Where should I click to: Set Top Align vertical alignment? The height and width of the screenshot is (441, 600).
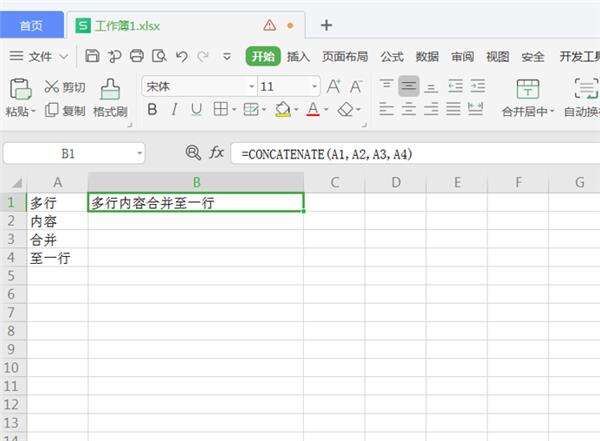pyautogui.click(x=386, y=85)
